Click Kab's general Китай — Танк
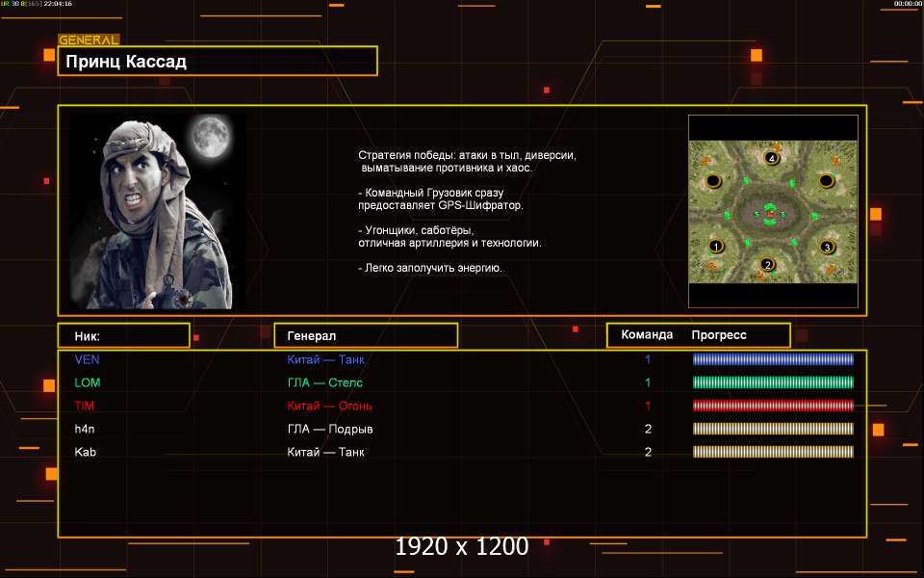The image size is (924, 578). click(325, 452)
